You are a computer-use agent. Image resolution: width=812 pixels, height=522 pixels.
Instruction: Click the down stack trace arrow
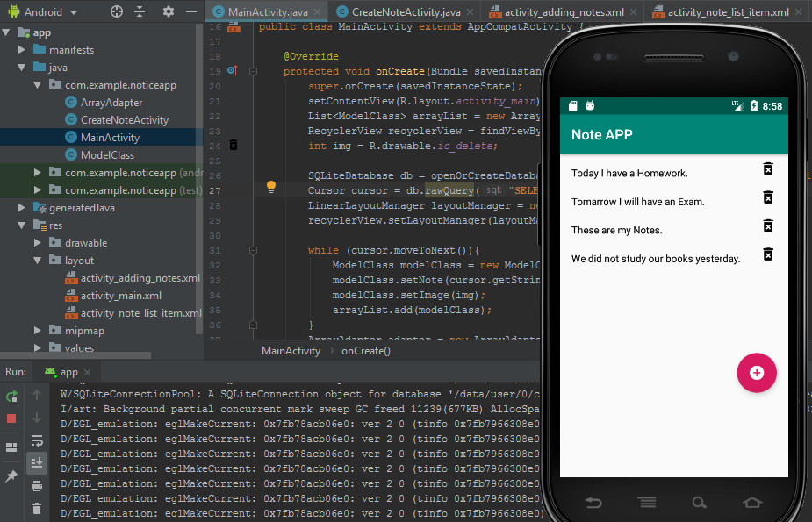[x=37, y=418]
